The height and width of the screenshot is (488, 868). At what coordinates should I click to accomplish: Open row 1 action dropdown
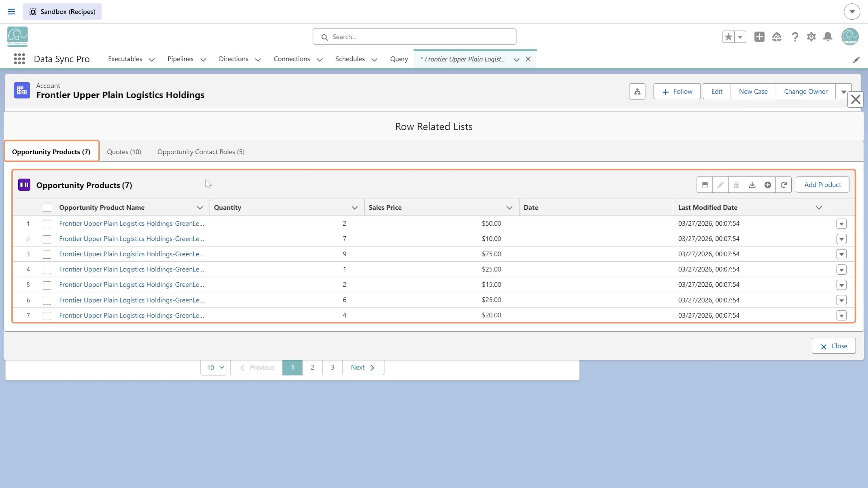pos(841,224)
